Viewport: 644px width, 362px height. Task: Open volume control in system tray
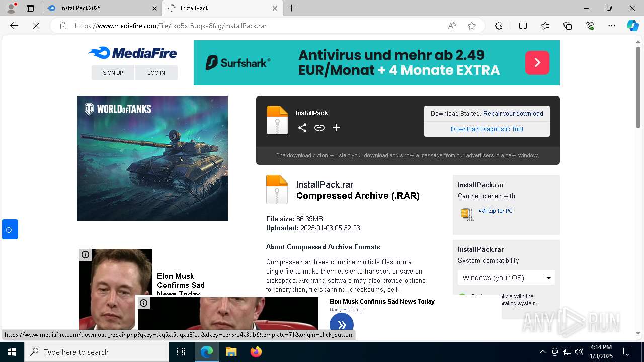point(579,352)
